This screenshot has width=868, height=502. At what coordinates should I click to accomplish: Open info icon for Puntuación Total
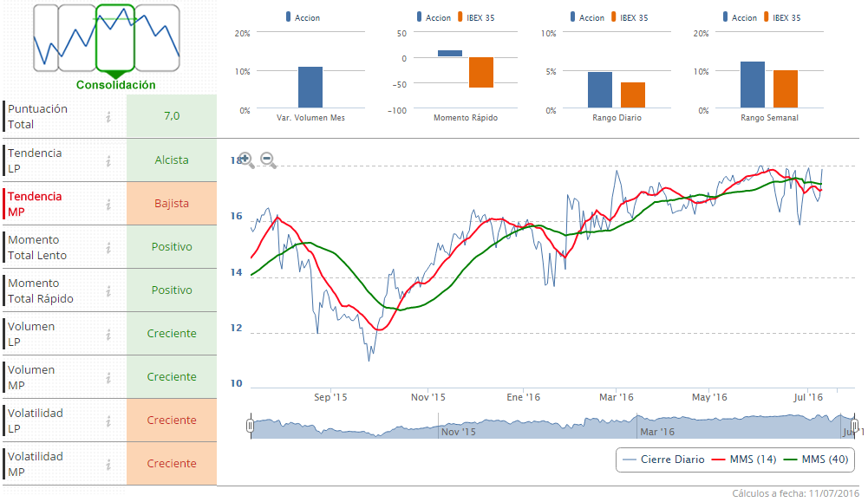coord(108,117)
